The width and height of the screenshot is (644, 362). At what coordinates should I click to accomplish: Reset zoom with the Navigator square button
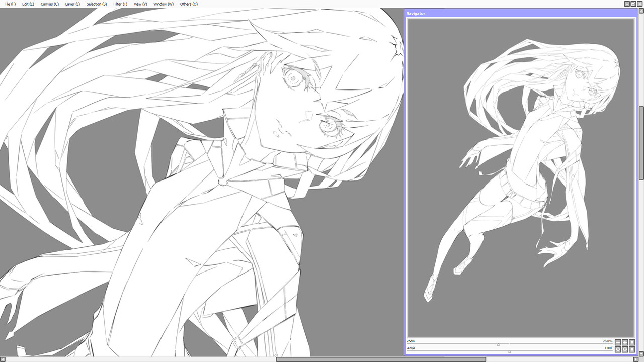pos(632,342)
